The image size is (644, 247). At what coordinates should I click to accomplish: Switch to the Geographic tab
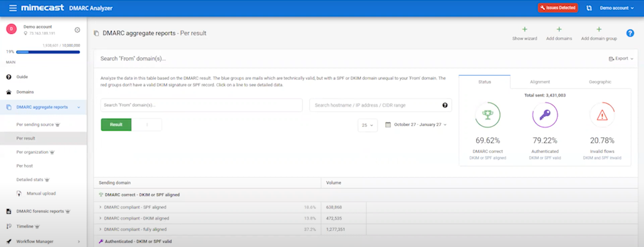coord(600,82)
